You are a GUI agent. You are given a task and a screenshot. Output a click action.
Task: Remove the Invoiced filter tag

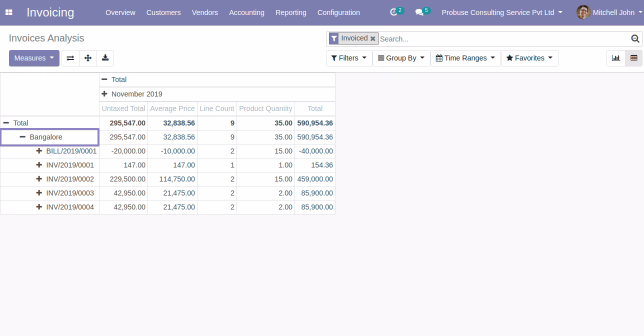(x=372, y=38)
